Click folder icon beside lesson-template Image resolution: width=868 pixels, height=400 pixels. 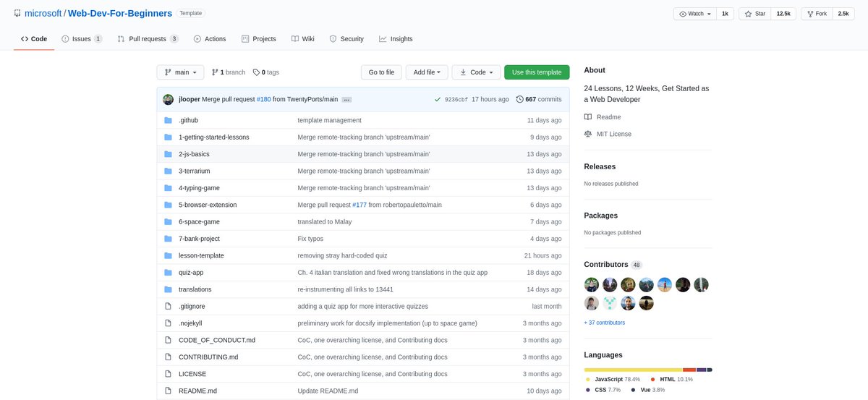pos(168,255)
